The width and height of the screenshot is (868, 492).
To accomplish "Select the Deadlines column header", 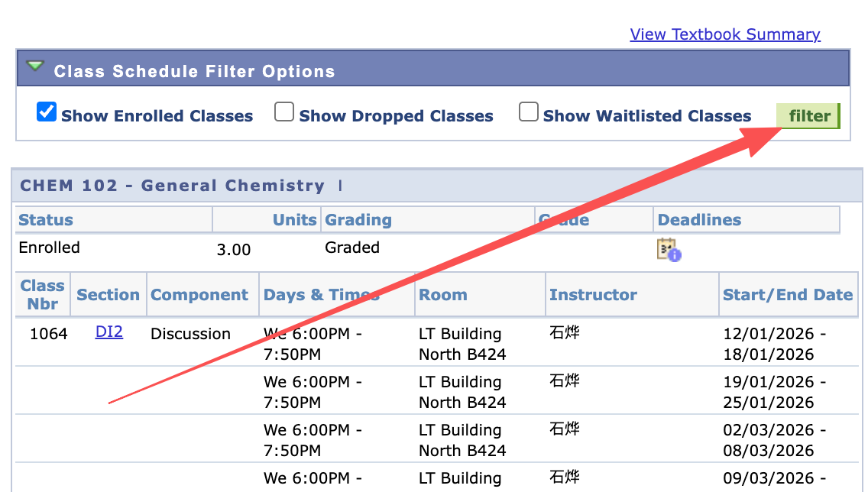I will click(x=699, y=220).
